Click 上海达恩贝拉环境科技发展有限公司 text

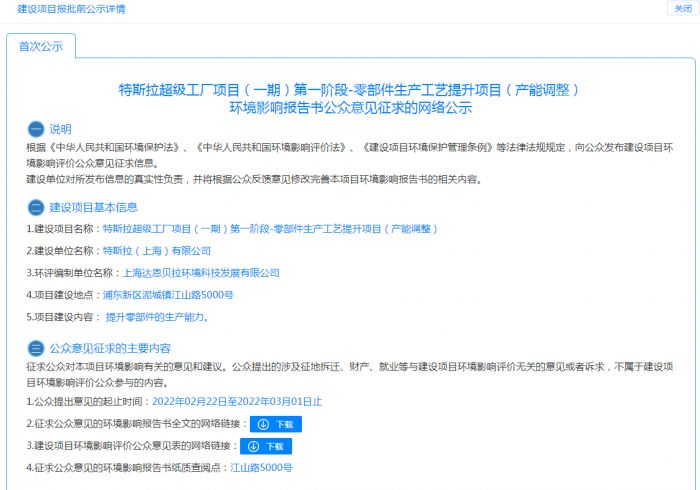(201, 273)
